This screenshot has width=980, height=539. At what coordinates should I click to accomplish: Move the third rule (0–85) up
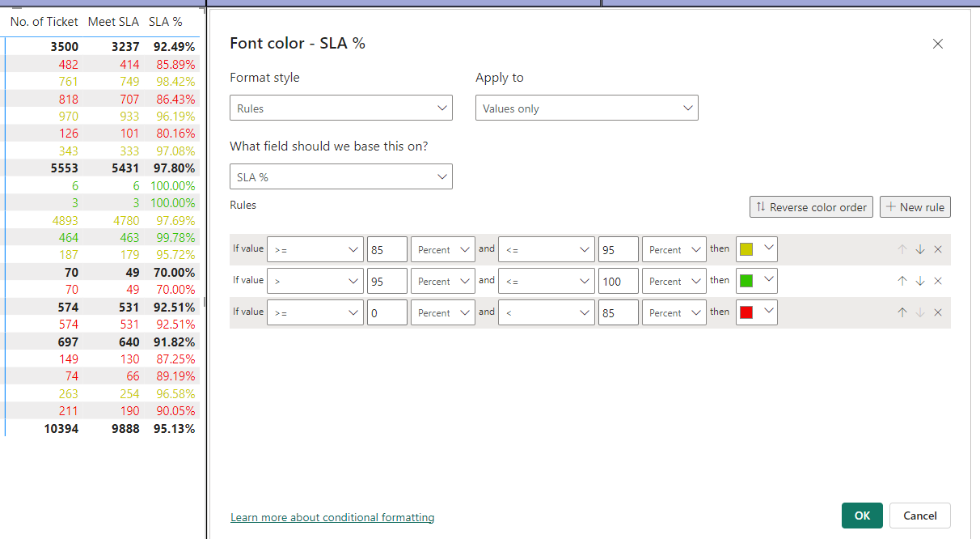pyautogui.click(x=902, y=312)
